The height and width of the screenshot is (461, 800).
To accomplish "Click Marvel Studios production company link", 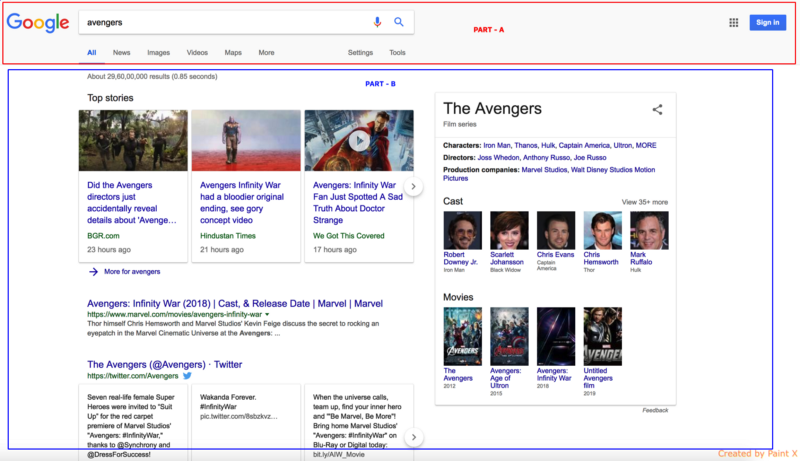I will 544,170.
